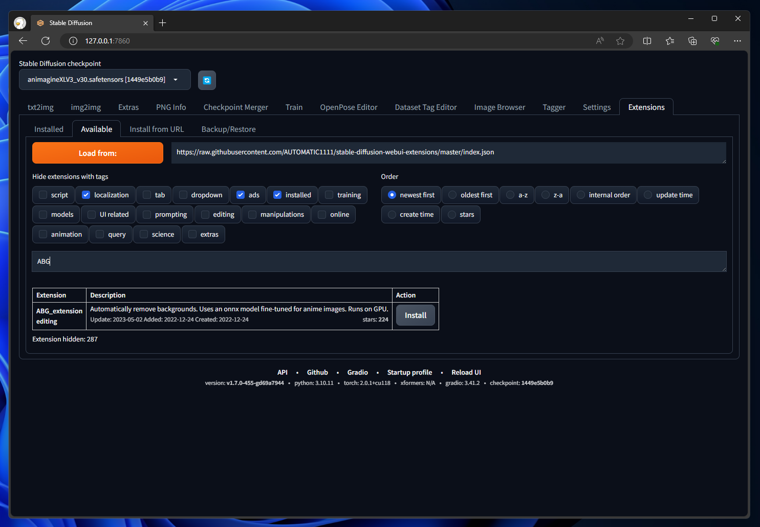Open the Extras main tab
The width and height of the screenshot is (760, 527).
(128, 107)
